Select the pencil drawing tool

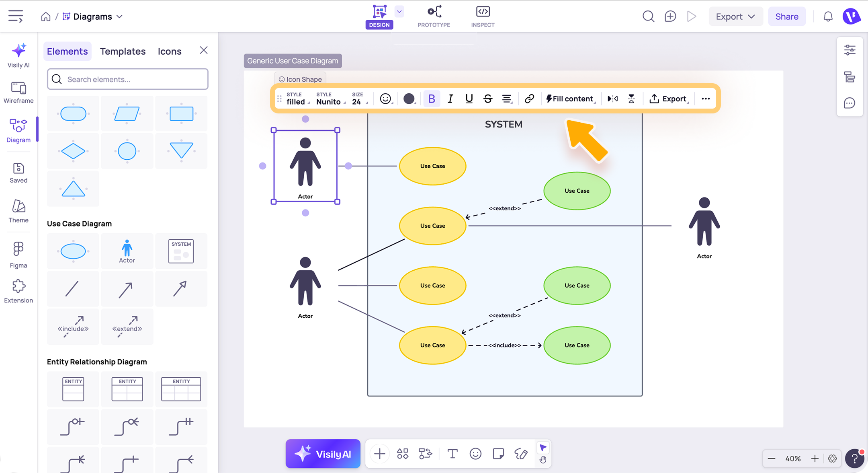pos(521,454)
